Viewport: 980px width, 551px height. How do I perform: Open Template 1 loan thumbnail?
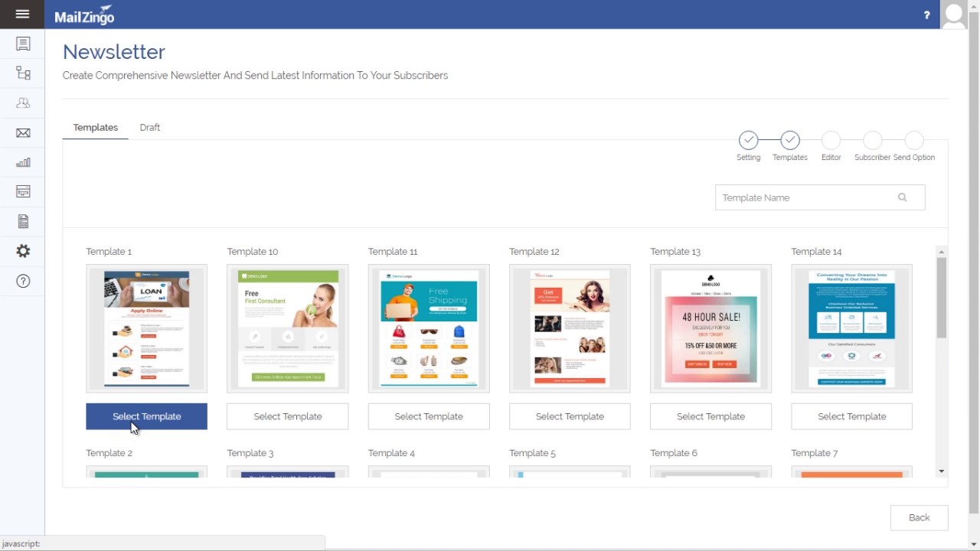pyautogui.click(x=146, y=328)
